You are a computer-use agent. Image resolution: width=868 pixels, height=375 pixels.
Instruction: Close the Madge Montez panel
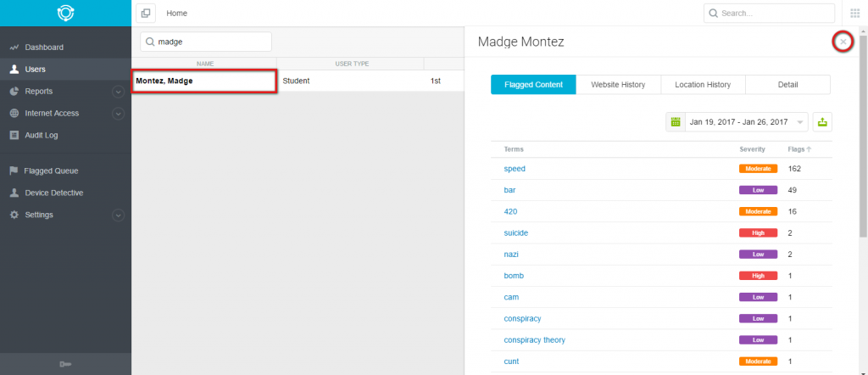click(843, 42)
